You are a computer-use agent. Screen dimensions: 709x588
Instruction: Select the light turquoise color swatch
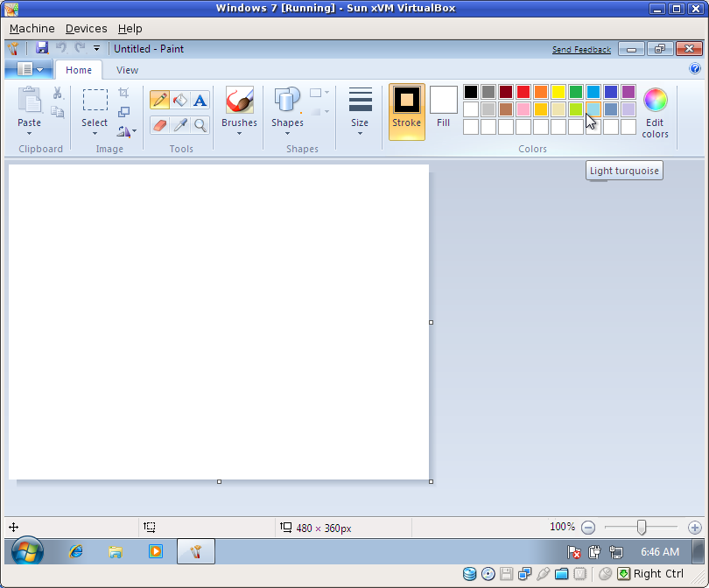click(x=593, y=109)
